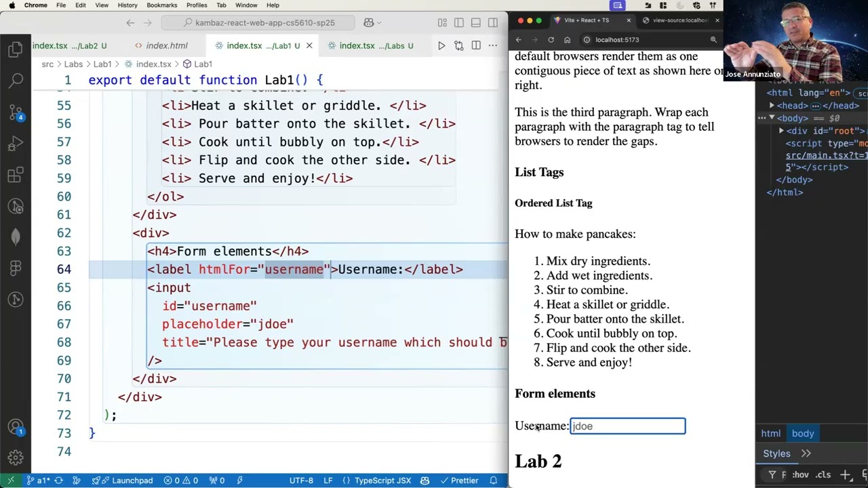The image size is (868, 488).
Task: Click the remote window indicator in the status bar
Action: pyautogui.click(x=12, y=481)
